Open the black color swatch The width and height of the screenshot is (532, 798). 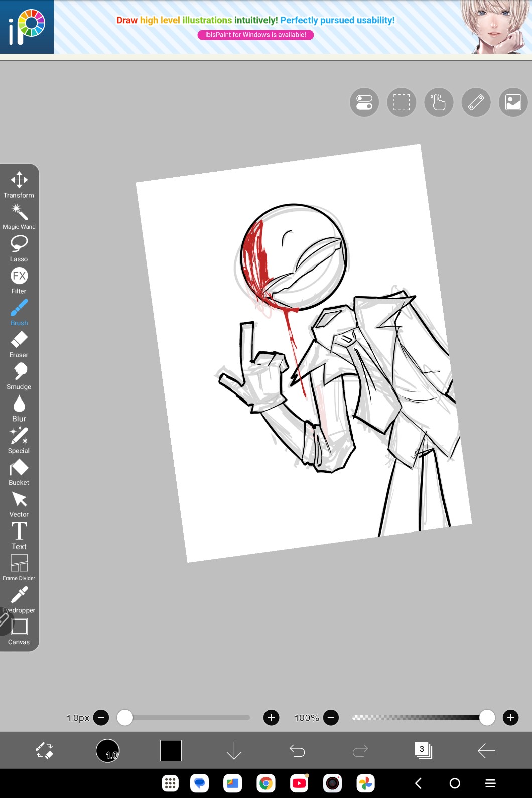pyautogui.click(x=171, y=751)
